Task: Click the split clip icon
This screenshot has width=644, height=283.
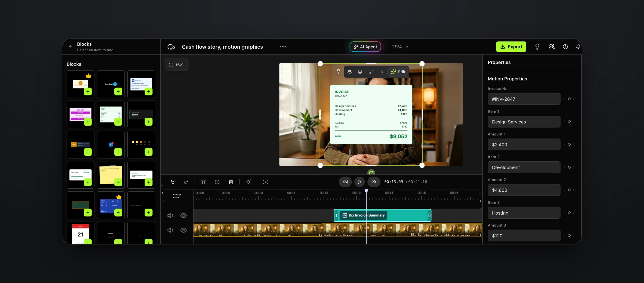Action: (217, 182)
